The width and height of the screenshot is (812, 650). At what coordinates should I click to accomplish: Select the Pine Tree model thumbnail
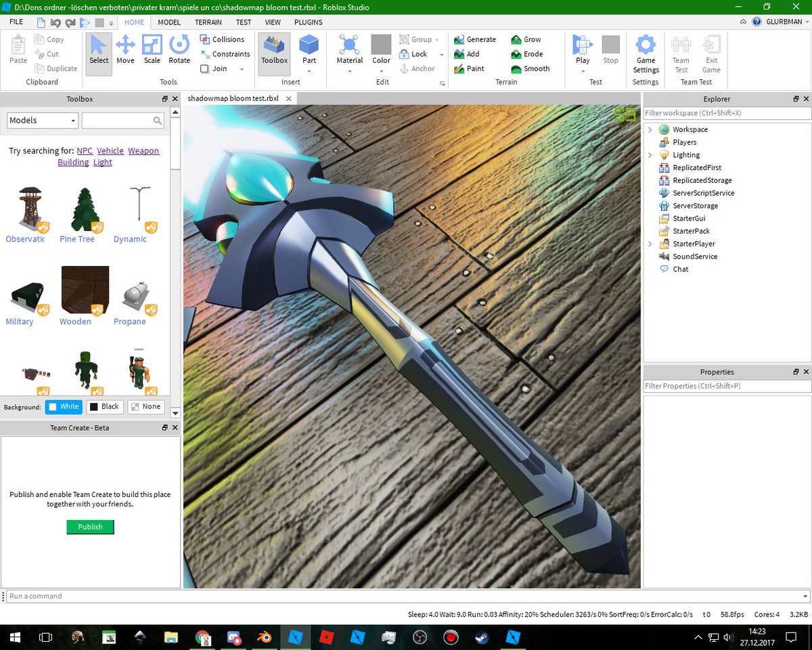click(86, 209)
